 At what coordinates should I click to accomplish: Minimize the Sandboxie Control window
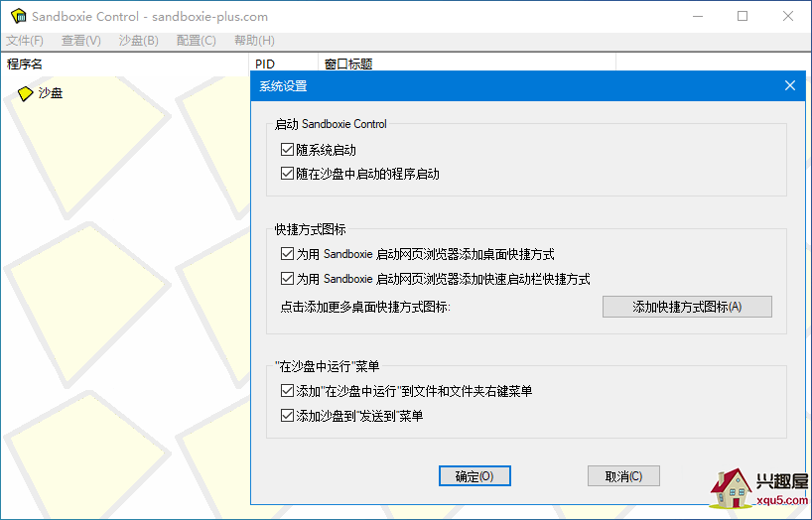tap(698, 16)
